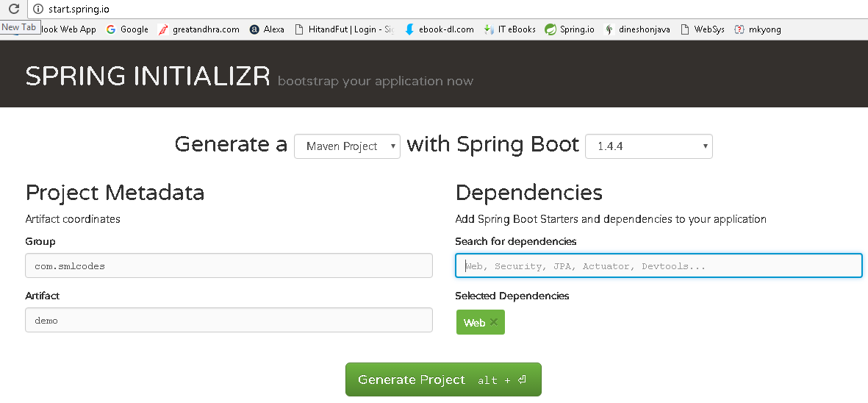Click the Search for dependencies field
The width and height of the screenshot is (868, 403).
[658, 265]
